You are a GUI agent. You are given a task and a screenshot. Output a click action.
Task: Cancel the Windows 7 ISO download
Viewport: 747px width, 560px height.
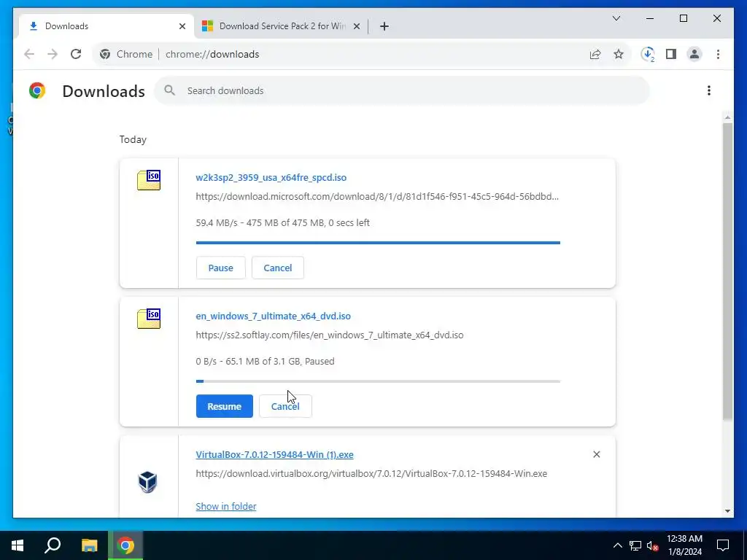[285, 406]
